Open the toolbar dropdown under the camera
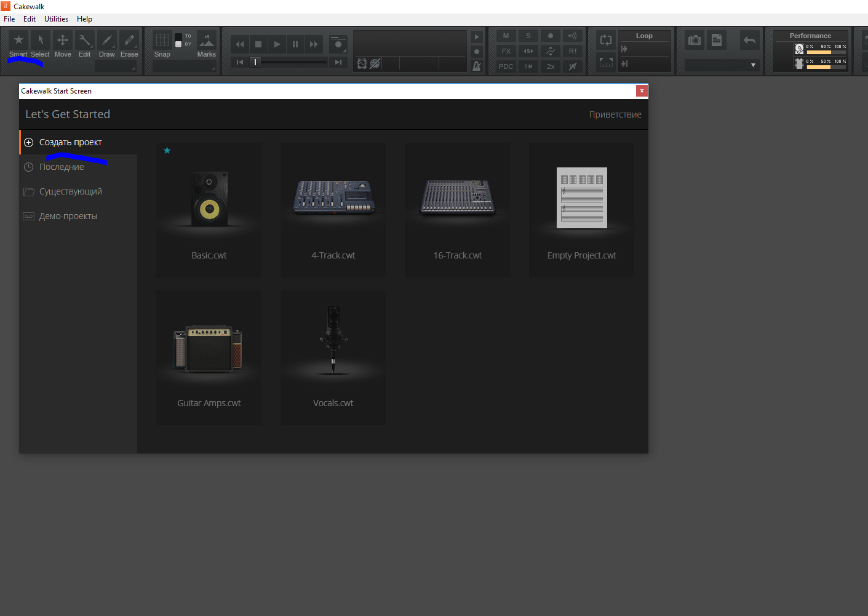868x616 pixels. 722,65
